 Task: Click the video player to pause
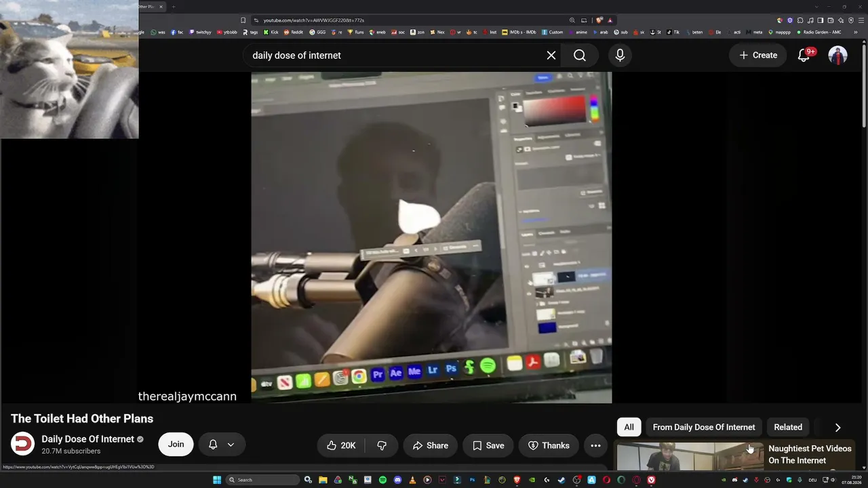[431, 237]
